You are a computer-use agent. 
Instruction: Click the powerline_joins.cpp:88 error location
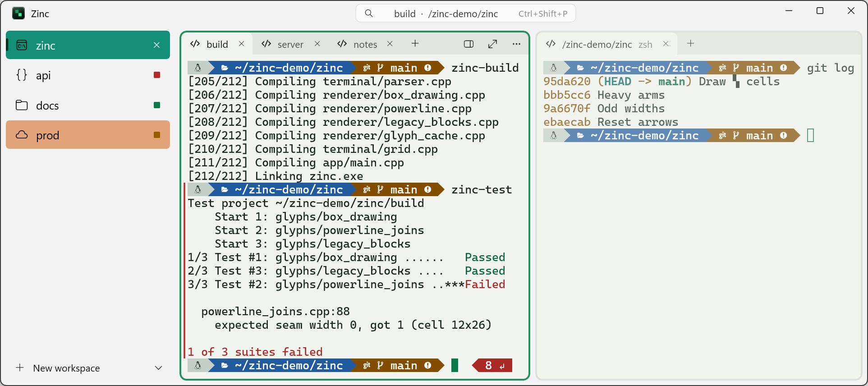point(276,312)
